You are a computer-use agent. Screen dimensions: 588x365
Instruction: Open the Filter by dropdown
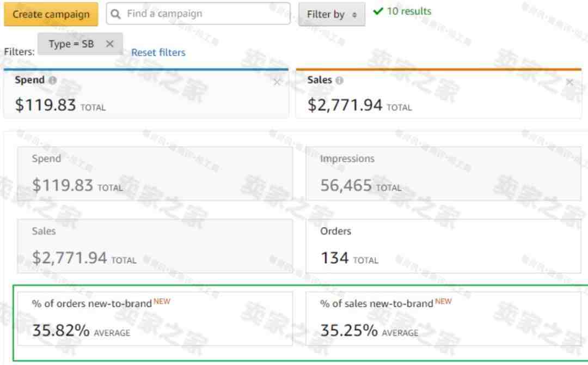[x=332, y=14]
